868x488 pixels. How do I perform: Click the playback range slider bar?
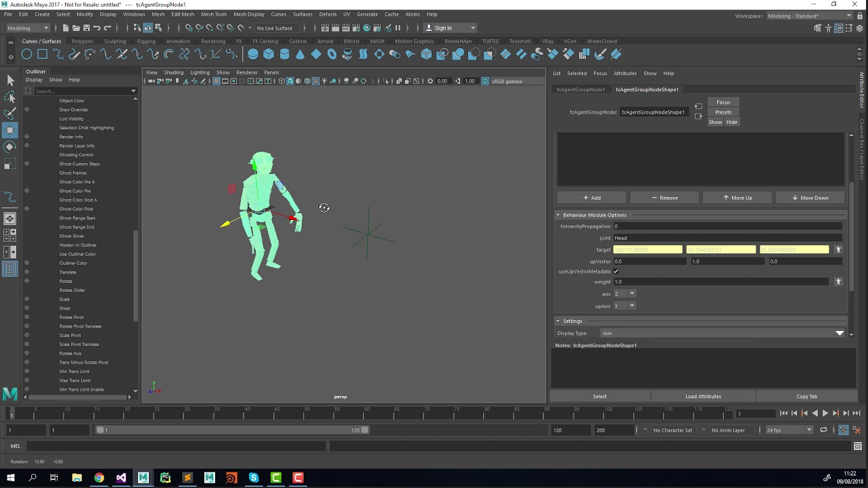(230, 430)
